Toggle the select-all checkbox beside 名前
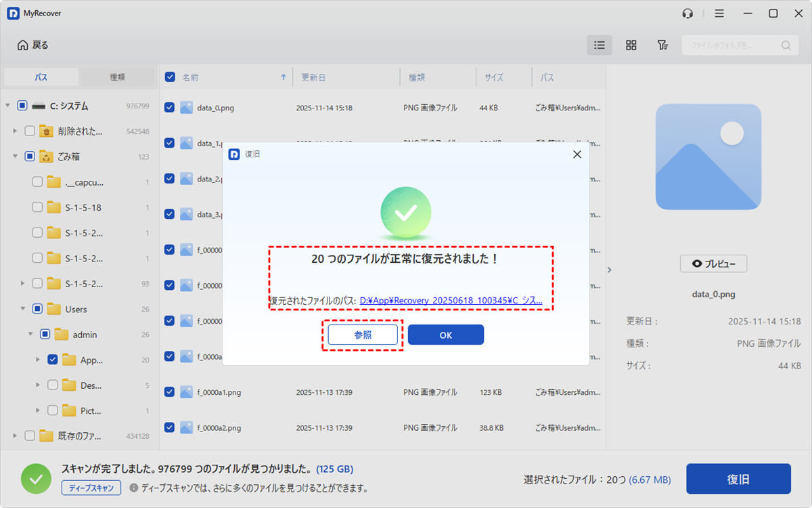The height and width of the screenshot is (508, 812). (171, 77)
